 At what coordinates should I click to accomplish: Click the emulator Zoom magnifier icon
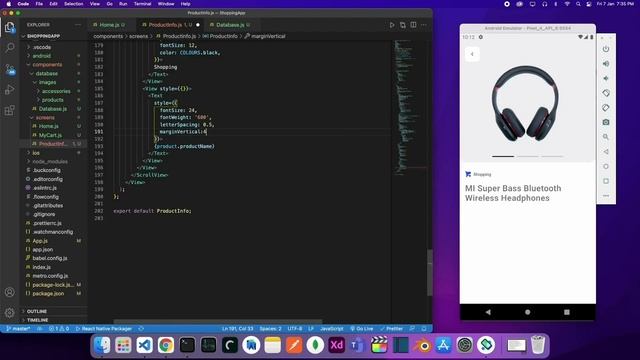pyautogui.click(x=606, y=137)
